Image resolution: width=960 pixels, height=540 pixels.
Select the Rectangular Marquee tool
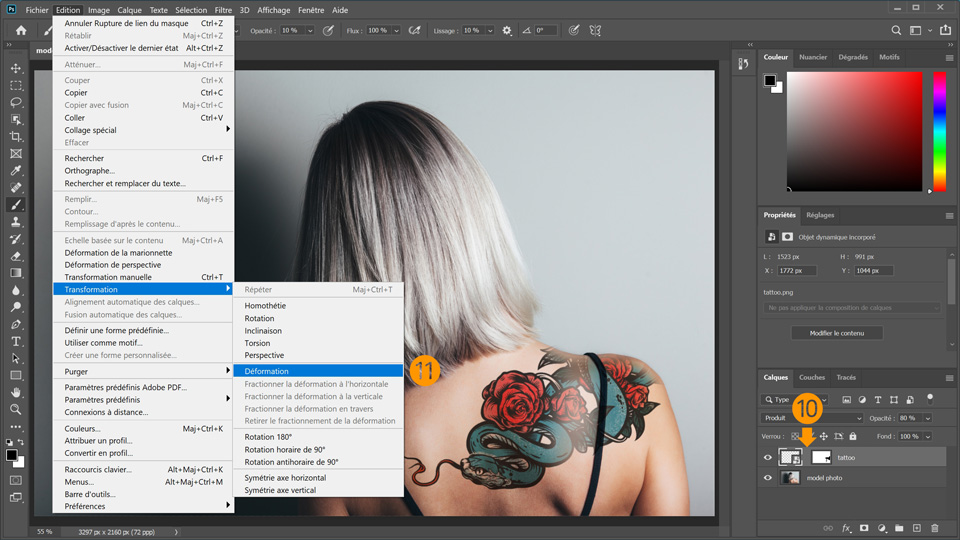[x=16, y=85]
